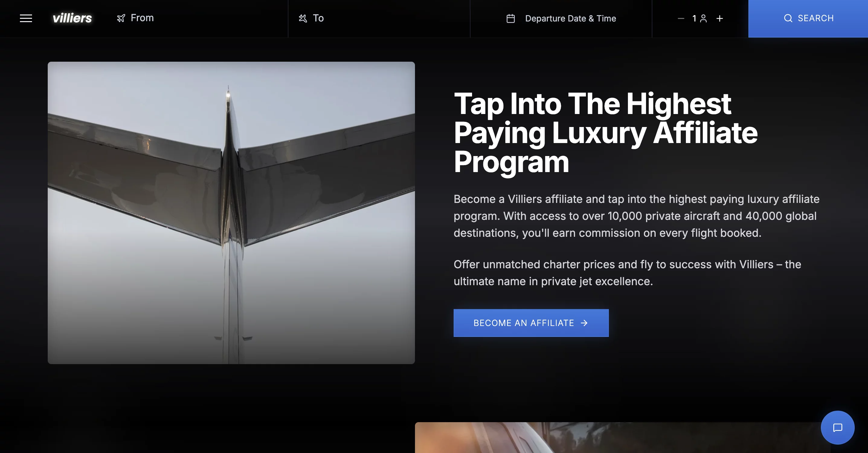This screenshot has height=453, width=868.
Task: Open the chat bubble widget
Action: coord(838,427)
